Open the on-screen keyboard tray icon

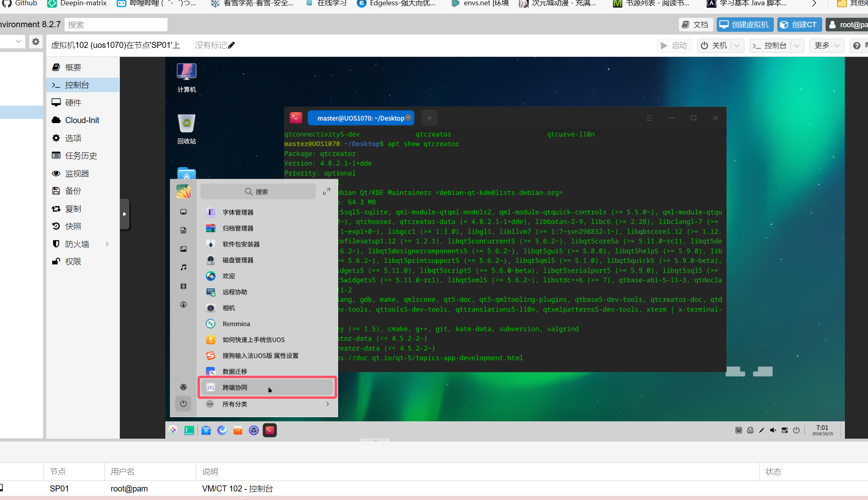tap(738, 430)
